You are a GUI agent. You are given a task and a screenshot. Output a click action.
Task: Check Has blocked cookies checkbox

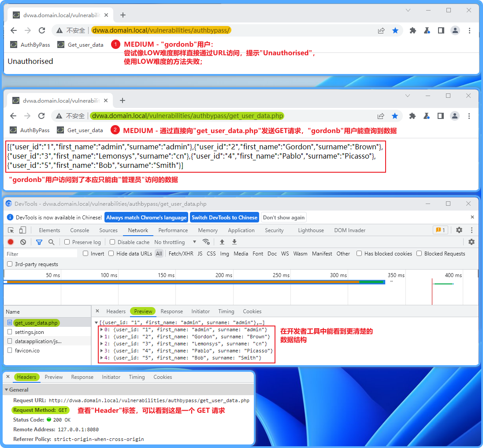click(359, 253)
